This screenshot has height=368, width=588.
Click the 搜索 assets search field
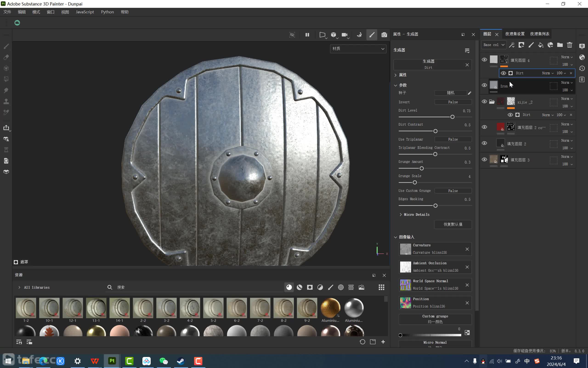[x=194, y=287]
